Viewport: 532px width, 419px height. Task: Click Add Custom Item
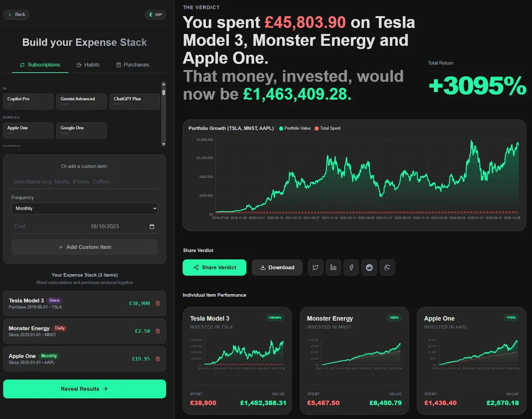(84, 247)
